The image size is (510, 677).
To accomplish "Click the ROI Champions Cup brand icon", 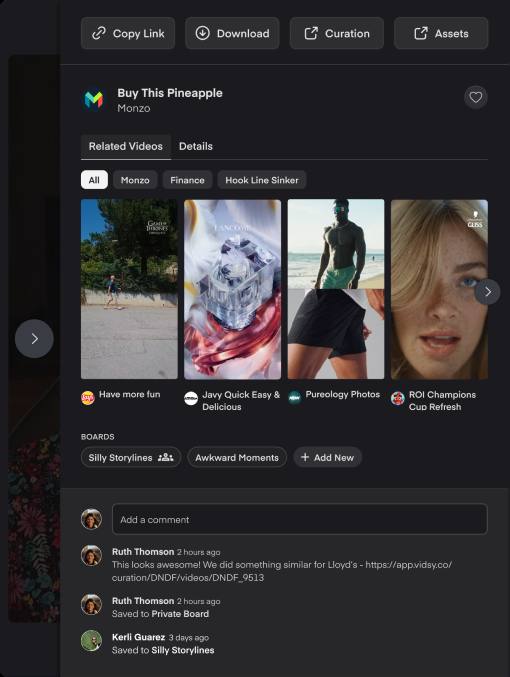I will click(398, 398).
